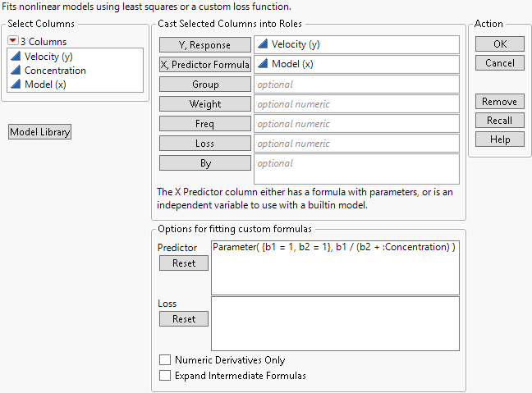This screenshot has height=393, width=532.
Task: Reset the Predictor formula
Action: (184, 263)
